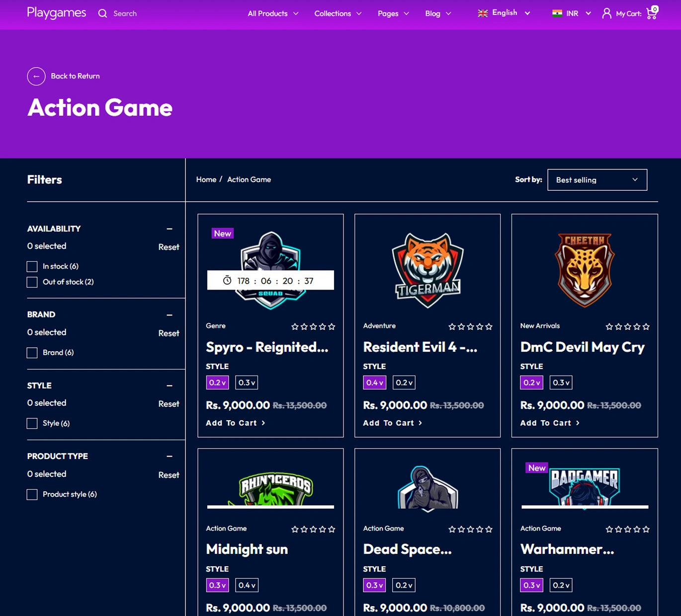
Task: Reset the Product Type filter
Action: pyautogui.click(x=169, y=475)
